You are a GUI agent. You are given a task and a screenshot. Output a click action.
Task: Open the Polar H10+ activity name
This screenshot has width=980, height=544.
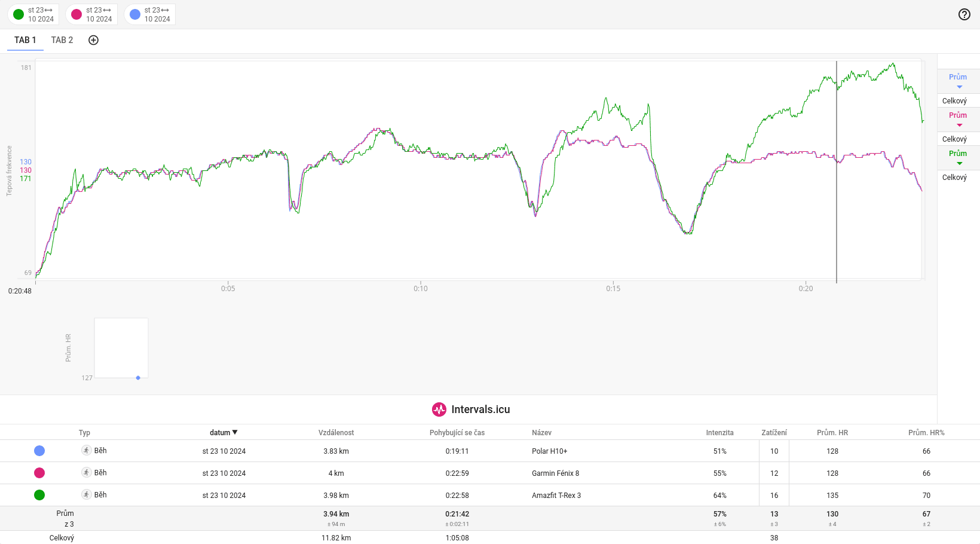[x=549, y=451]
